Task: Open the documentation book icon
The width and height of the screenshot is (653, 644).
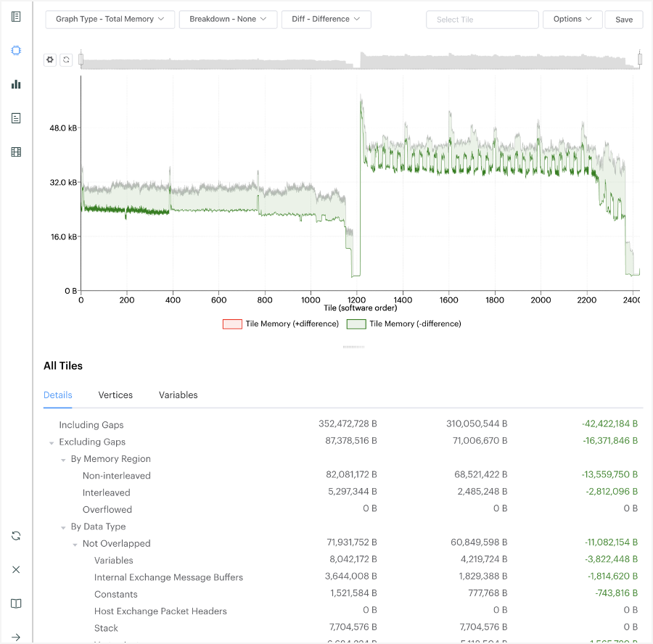Action: 15,603
